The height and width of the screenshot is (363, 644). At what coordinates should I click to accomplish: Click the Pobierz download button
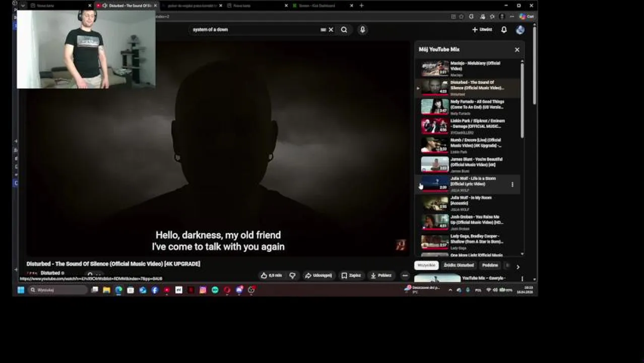click(381, 276)
